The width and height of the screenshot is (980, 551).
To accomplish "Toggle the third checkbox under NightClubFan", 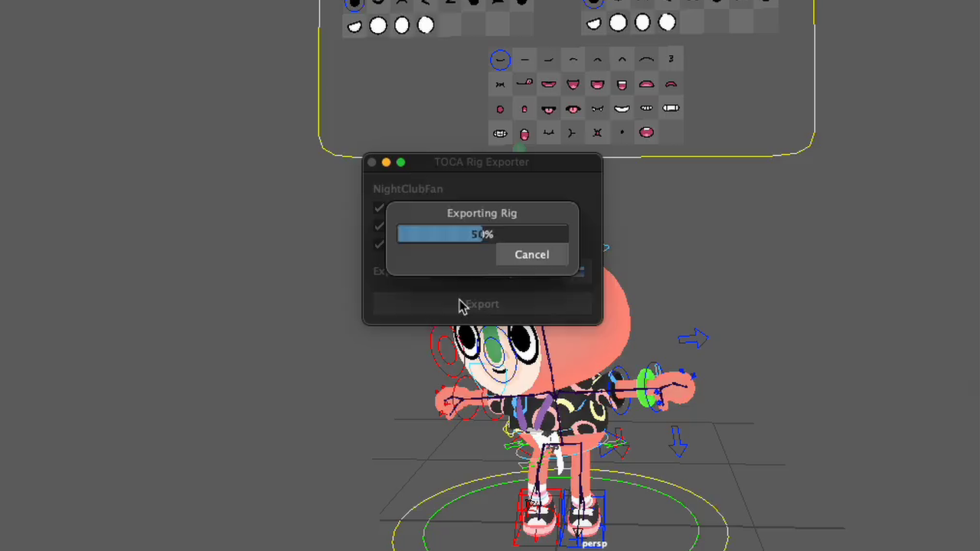I will [x=379, y=245].
